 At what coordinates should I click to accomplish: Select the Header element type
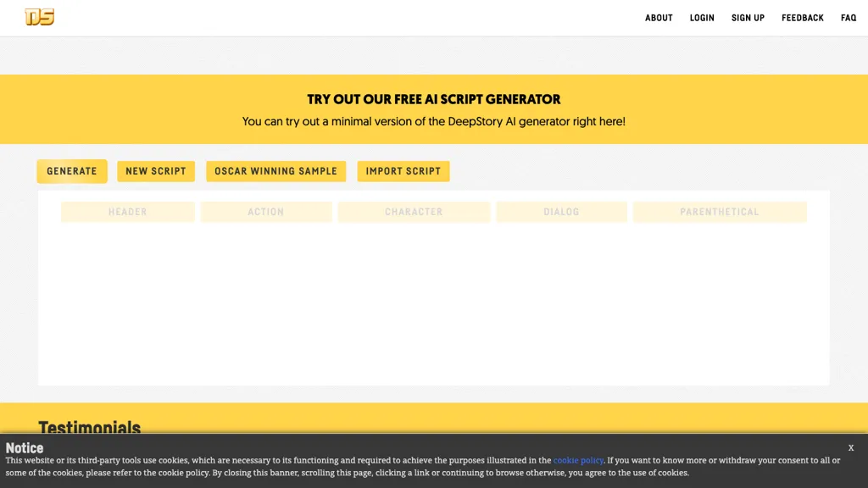coord(127,212)
